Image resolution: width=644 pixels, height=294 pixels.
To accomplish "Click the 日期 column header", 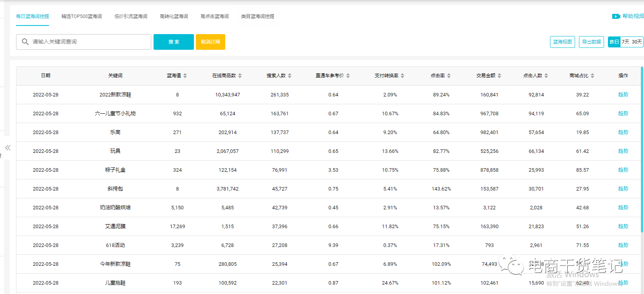I will (45, 76).
